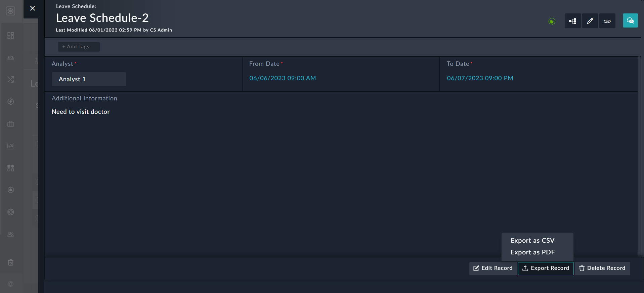Click the green plug connector status icon
The height and width of the screenshot is (293, 644).
pos(552,21)
